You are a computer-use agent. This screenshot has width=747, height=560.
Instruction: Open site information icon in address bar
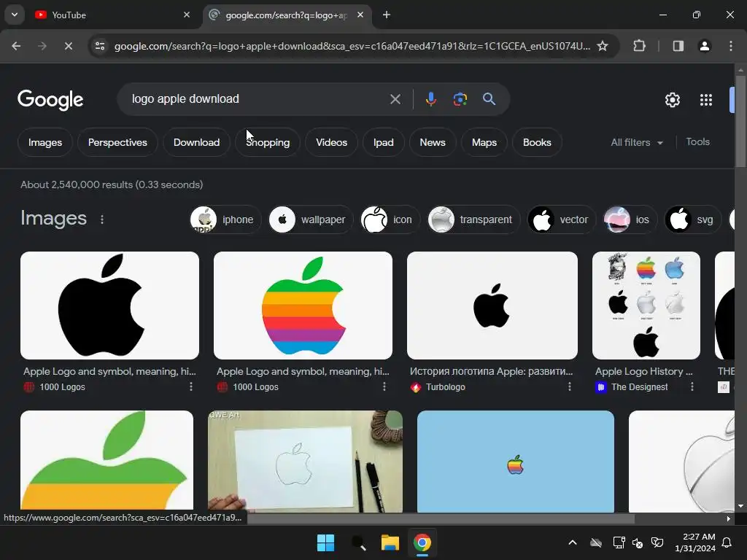(100, 46)
